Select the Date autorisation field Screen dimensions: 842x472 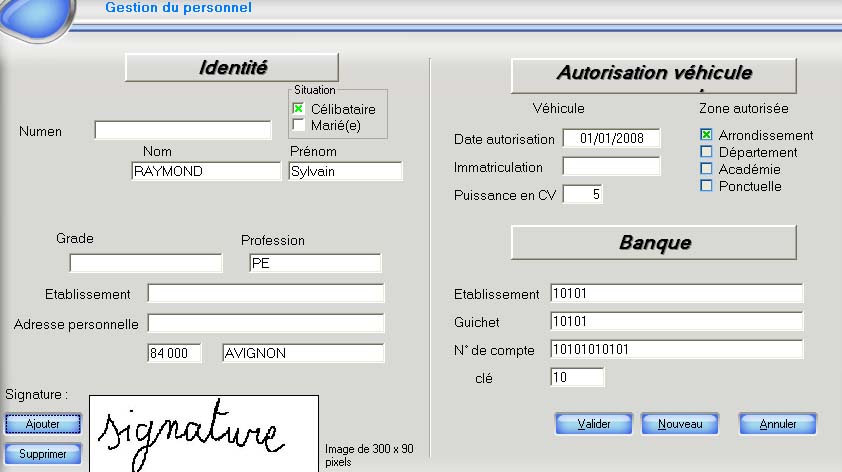[x=611, y=138]
